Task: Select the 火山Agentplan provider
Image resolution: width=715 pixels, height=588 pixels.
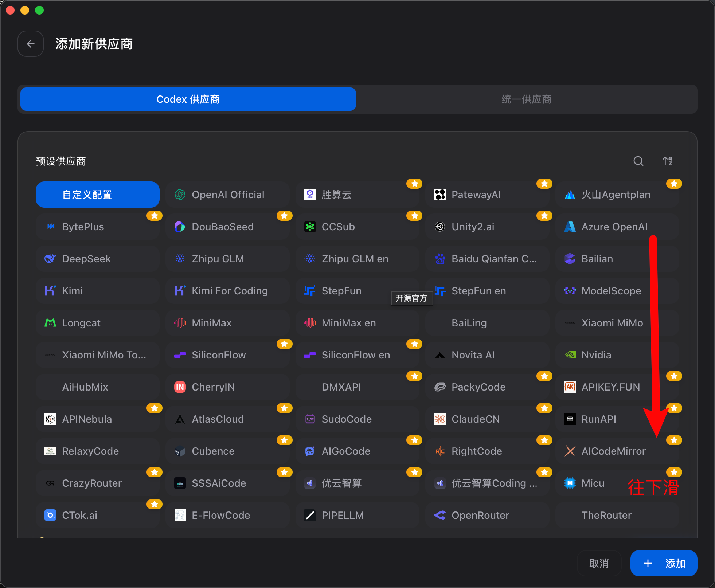Action: (x=617, y=195)
